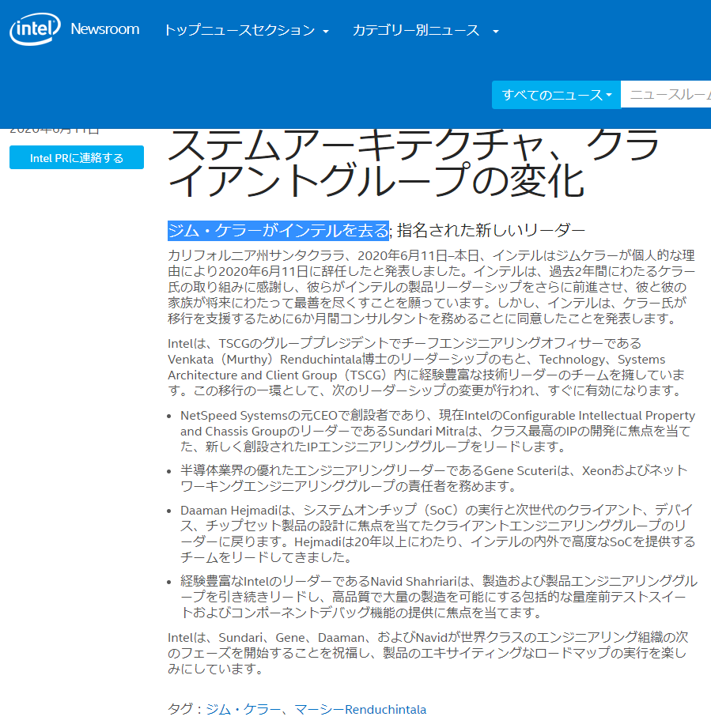This screenshot has width=711, height=728.
Task: Click the Intel logo
Action: coord(36,28)
